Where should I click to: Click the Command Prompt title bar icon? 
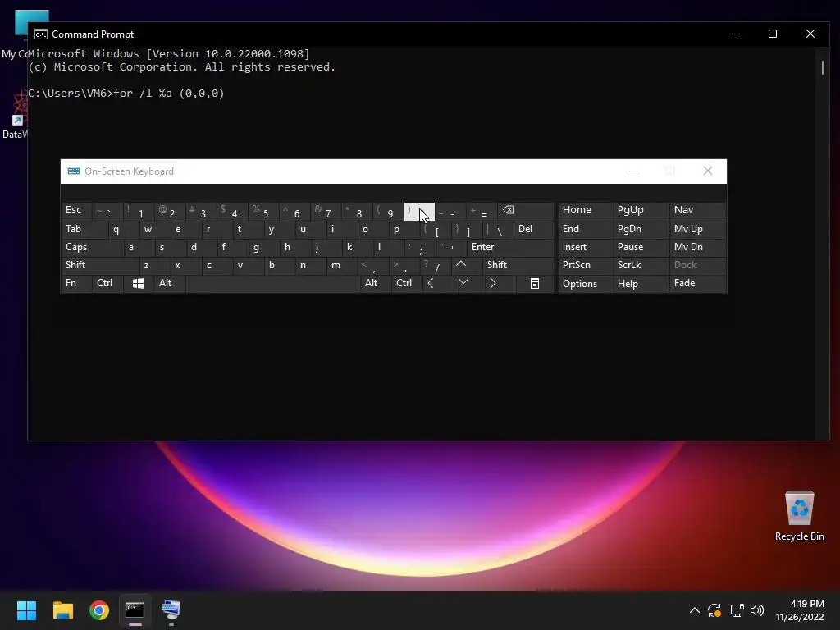coord(41,34)
